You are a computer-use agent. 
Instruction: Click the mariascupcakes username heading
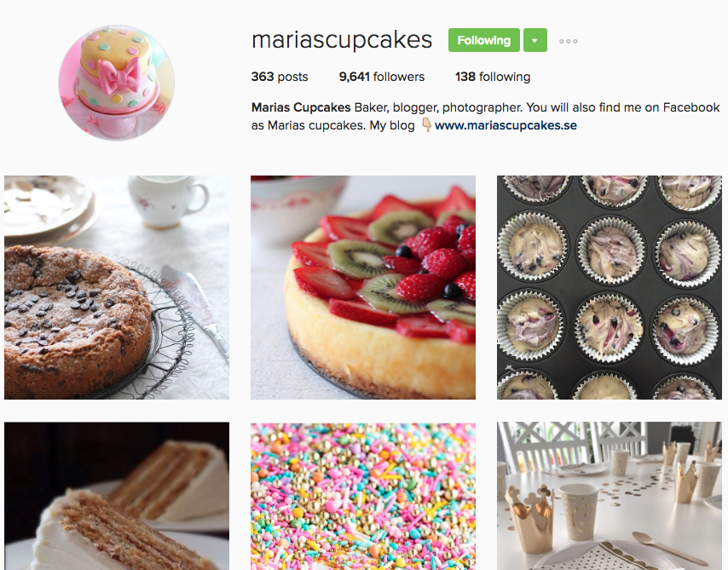point(342,40)
